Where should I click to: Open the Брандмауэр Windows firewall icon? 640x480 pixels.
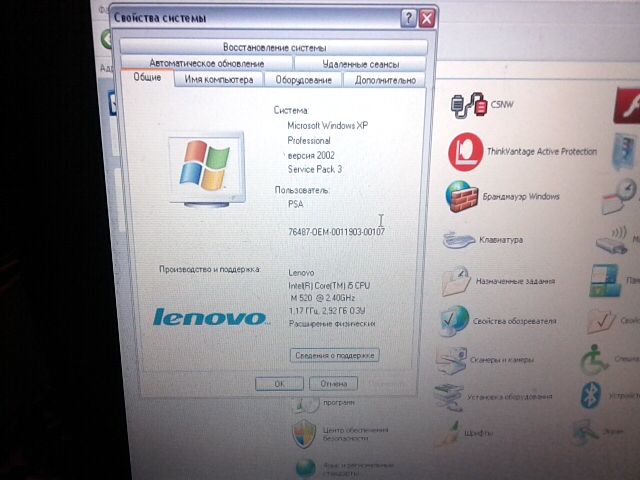click(x=462, y=197)
